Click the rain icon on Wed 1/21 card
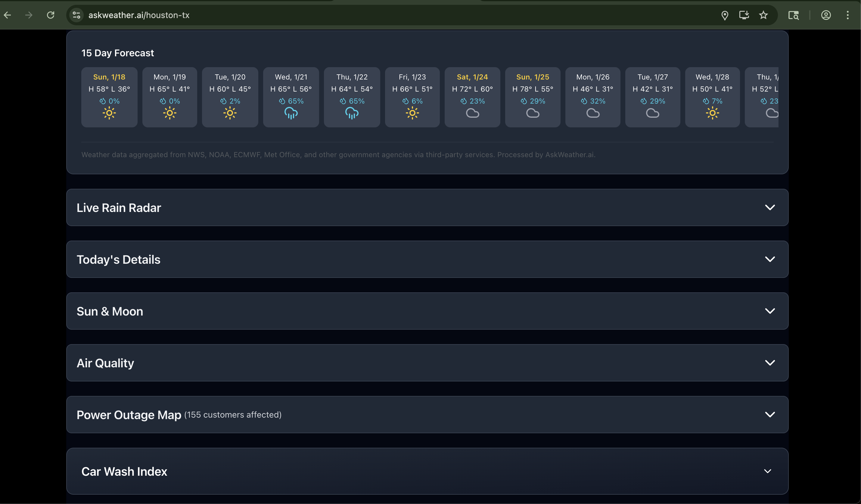Viewport: 861px width, 504px height. coord(291,113)
